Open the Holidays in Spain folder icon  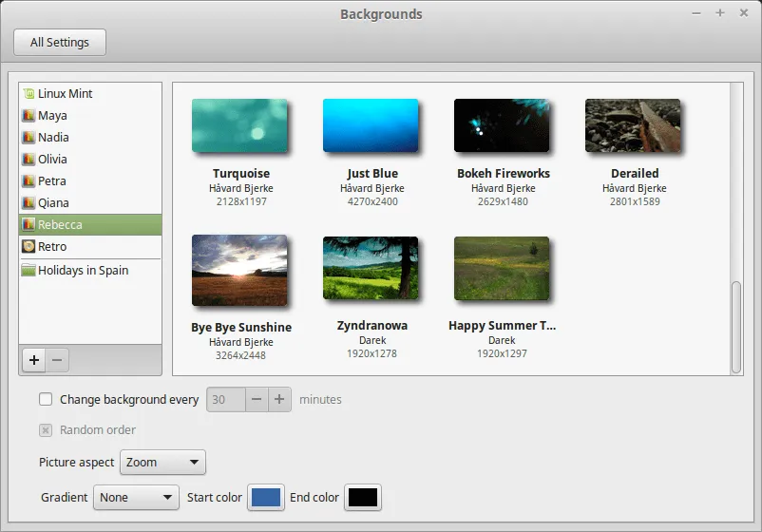coord(29,271)
